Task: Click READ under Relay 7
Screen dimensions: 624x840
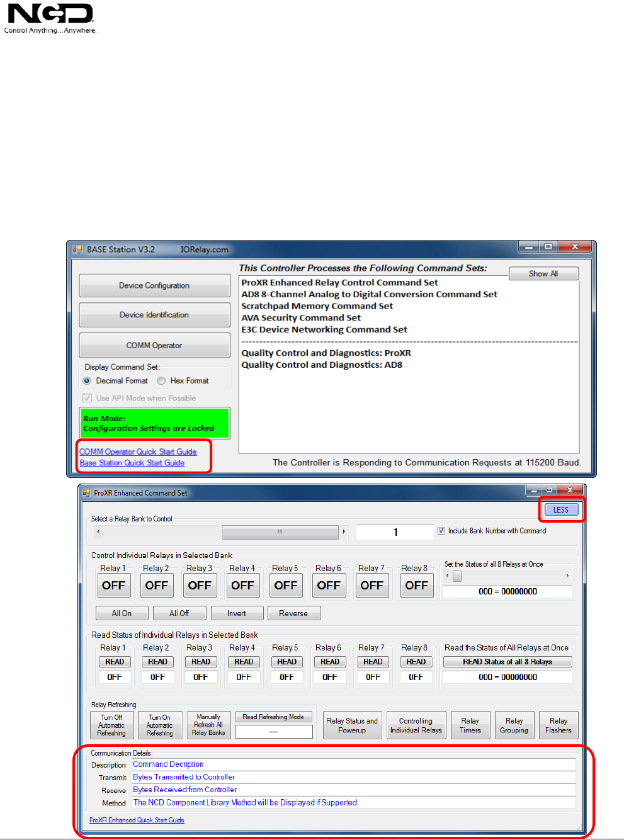Action: pos(373,662)
